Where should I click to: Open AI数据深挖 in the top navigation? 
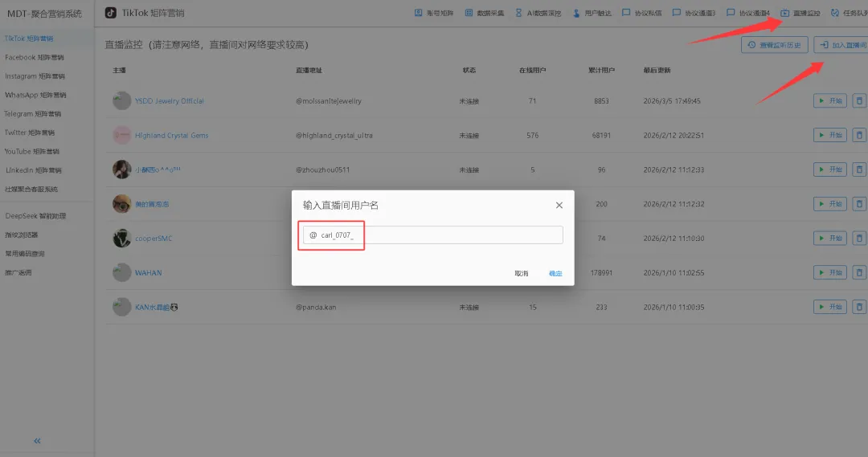coord(538,13)
